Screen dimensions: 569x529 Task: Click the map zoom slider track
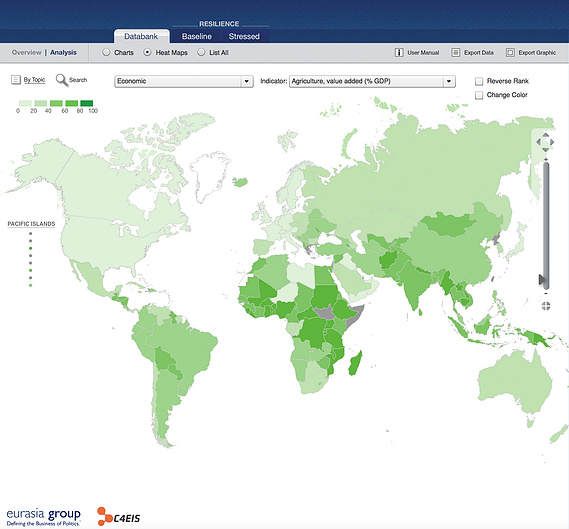point(546,225)
